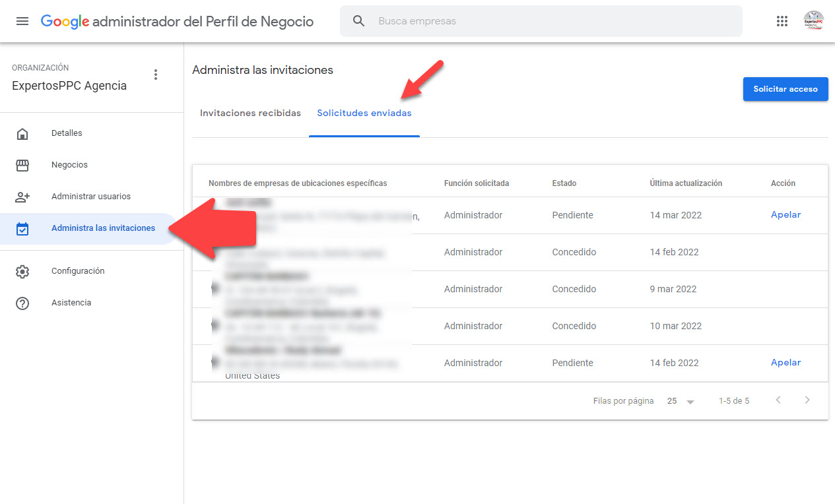
Task: Open the Google apps grid
Action: point(782,21)
